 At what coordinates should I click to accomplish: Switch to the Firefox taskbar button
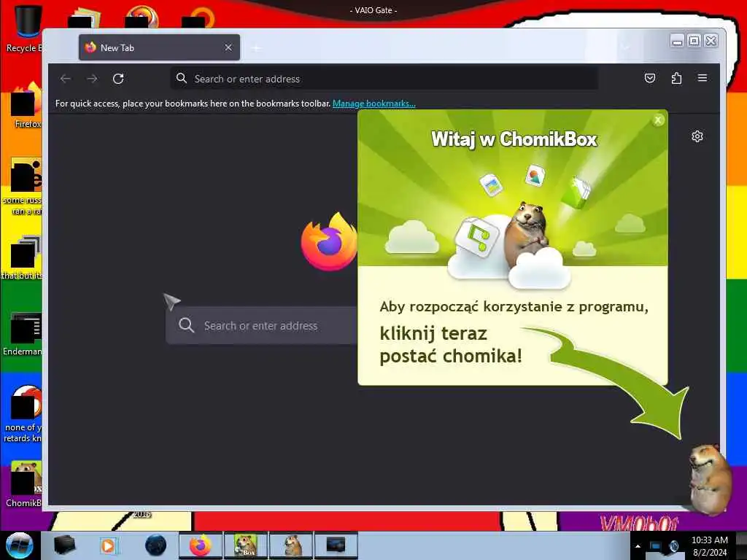pyautogui.click(x=201, y=545)
